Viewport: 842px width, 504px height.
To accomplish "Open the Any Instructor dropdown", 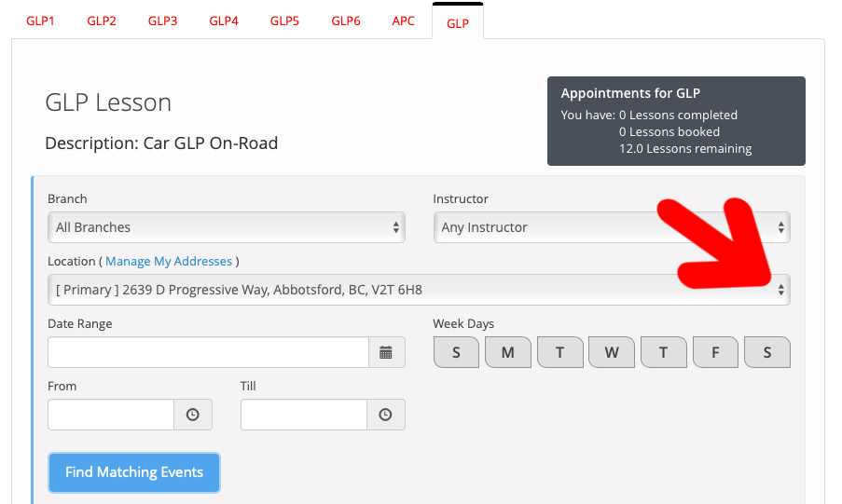I will (612, 227).
